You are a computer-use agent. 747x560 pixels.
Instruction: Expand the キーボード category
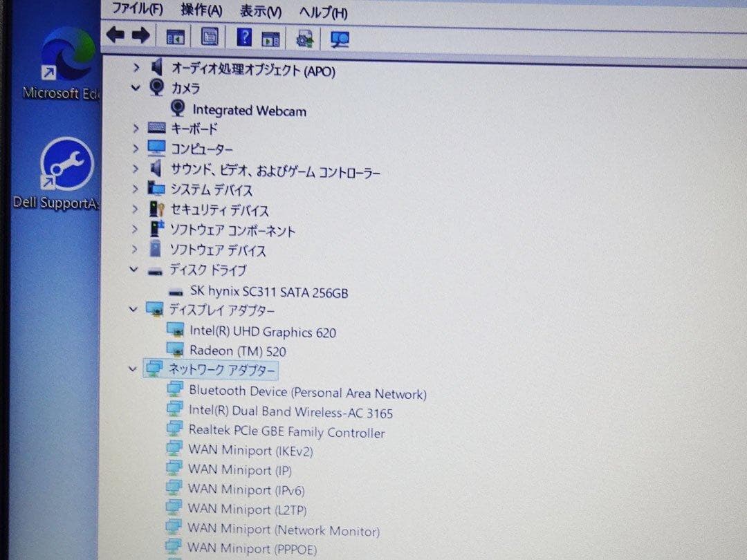[x=136, y=128]
